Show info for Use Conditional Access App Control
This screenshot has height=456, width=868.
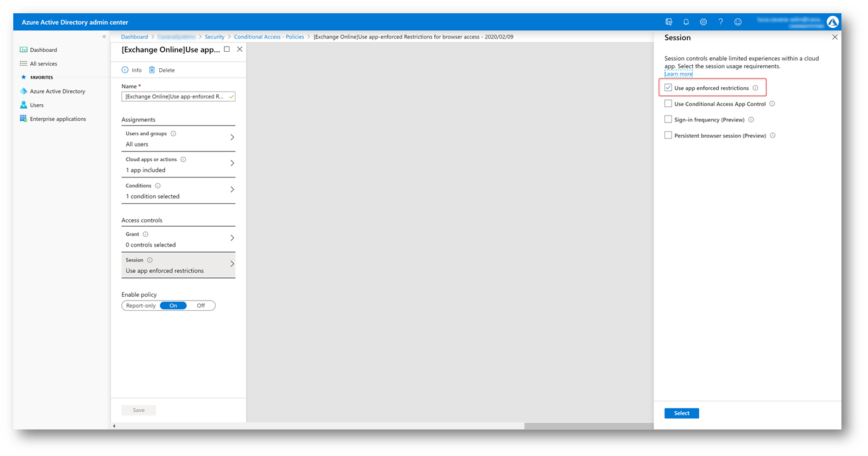[x=773, y=104]
